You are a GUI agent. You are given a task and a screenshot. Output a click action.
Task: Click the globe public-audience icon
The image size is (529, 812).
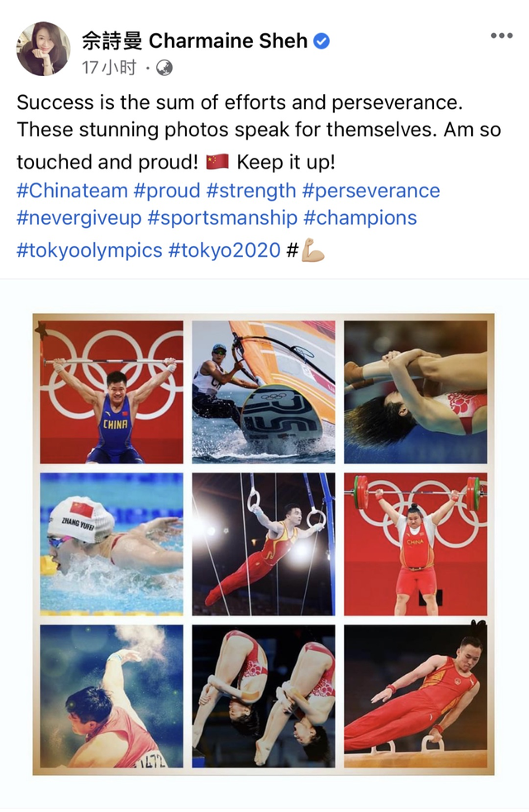pyautogui.click(x=164, y=69)
